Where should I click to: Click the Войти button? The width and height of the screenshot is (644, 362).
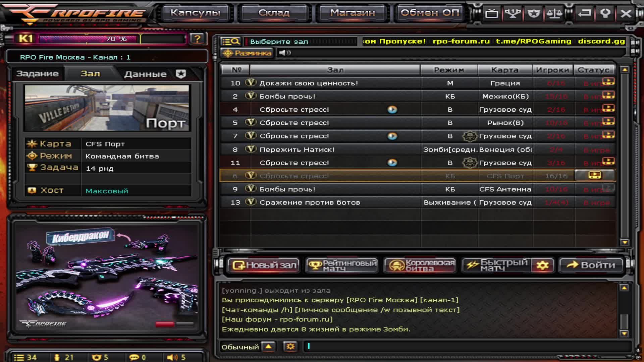(591, 265)
